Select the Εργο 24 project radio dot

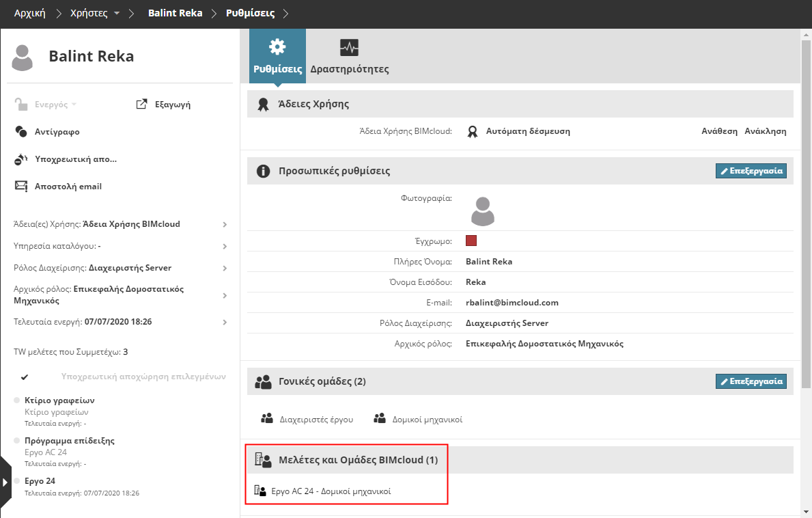[x=17, y=480]
